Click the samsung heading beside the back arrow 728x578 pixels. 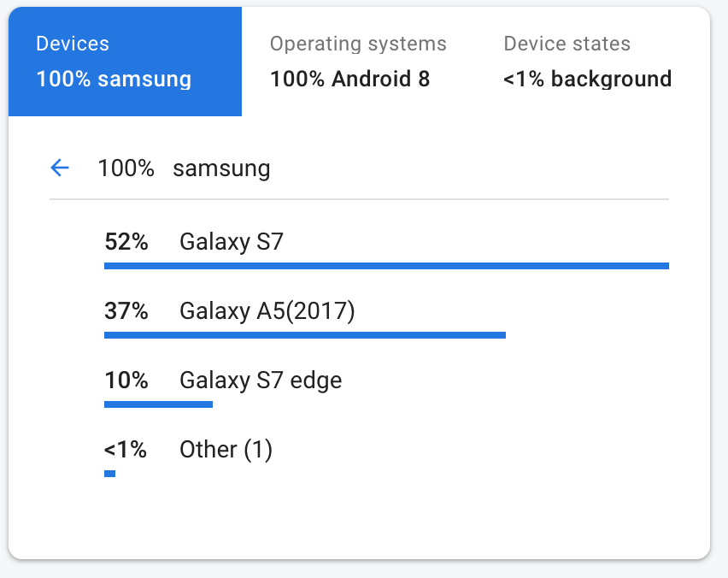point(221,168)
